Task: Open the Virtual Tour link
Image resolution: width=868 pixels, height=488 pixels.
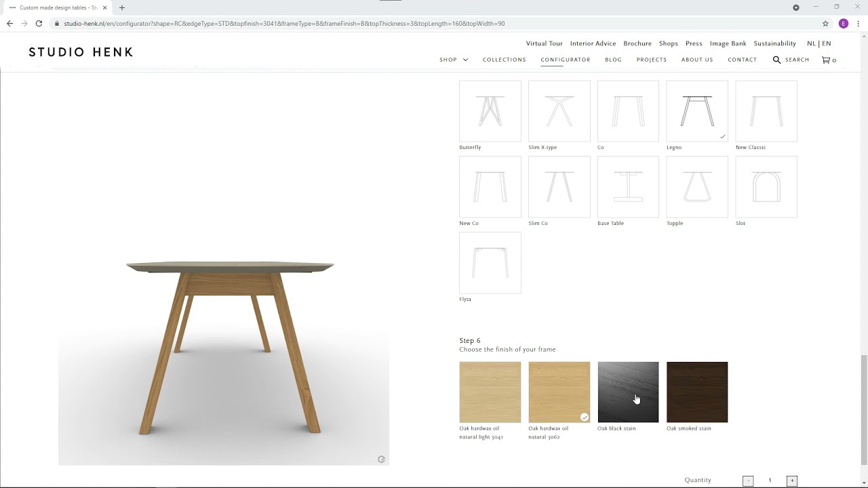Action: click(545, 43)
